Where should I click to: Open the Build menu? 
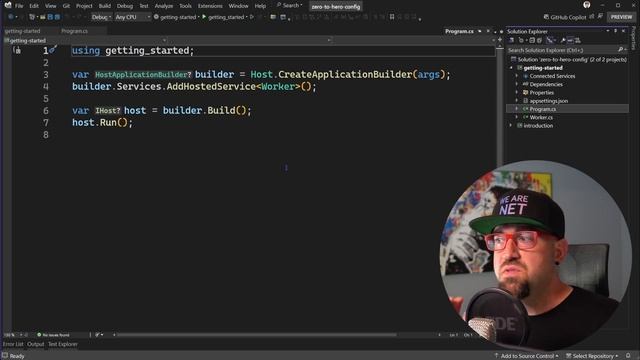(104, 6)
